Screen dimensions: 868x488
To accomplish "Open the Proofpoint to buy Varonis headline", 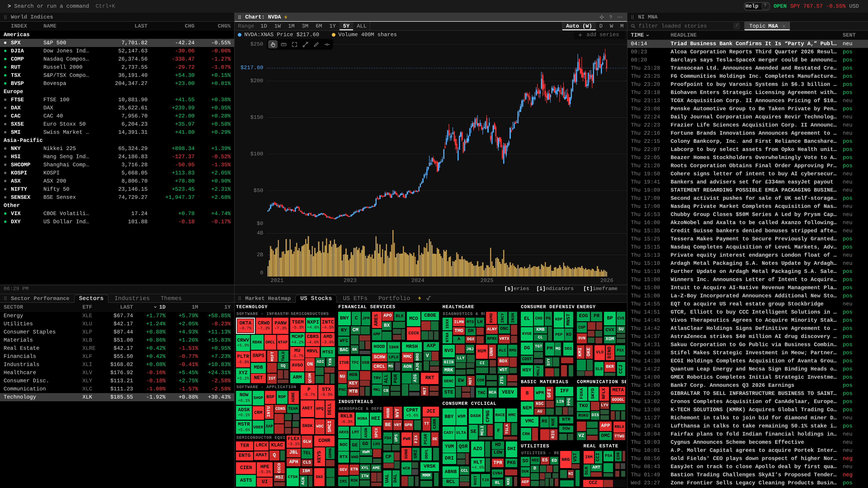I will pyautogui.click(x=753, y=84).
